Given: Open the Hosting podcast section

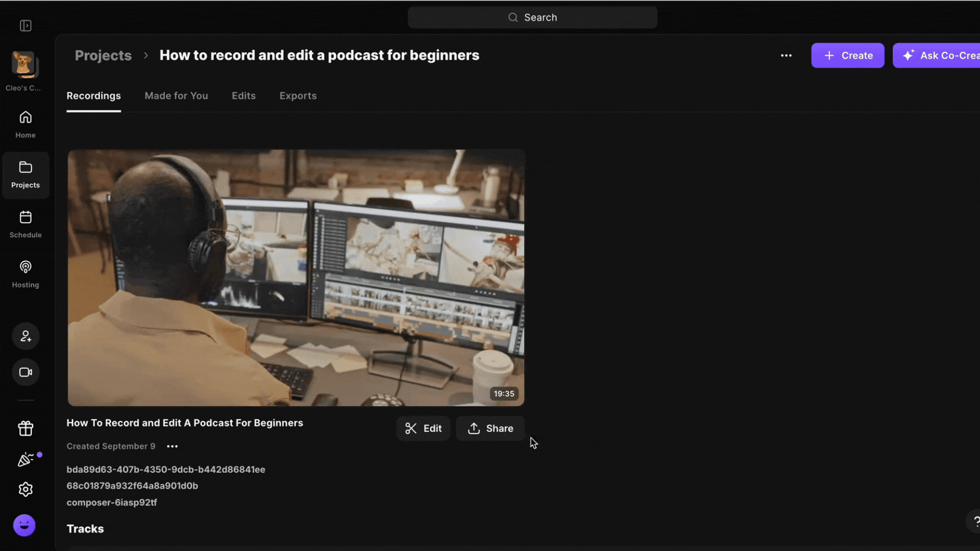Looking at the screenshot, I should click(x=26, y=274).
